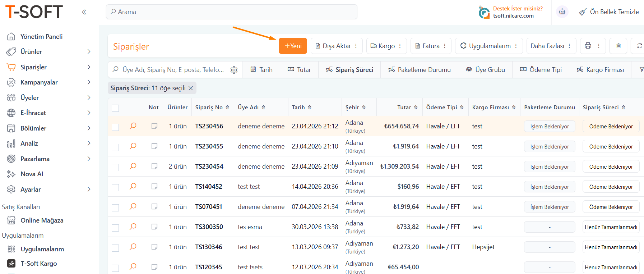Image resolution: width=644 pixels, height=274 pixels.
Task: Open magnifier detail icon for order TS140452
Action: coord(133,186)
